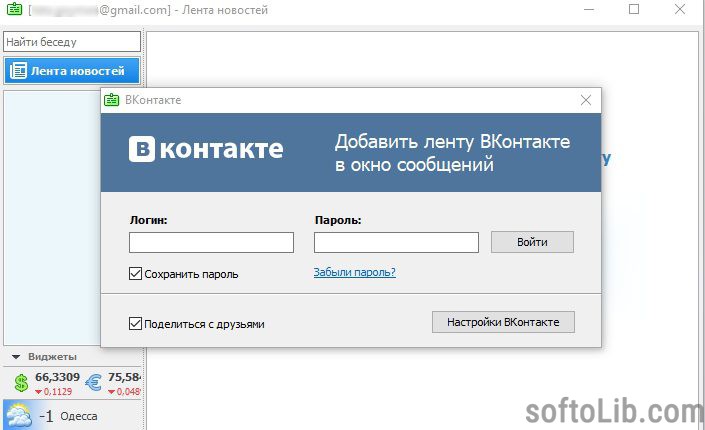Minimize the main Лента новостей window
Image resolution: width=705 pixels, height=430 pixels.
pyautogui.click(x=589, y=9)
